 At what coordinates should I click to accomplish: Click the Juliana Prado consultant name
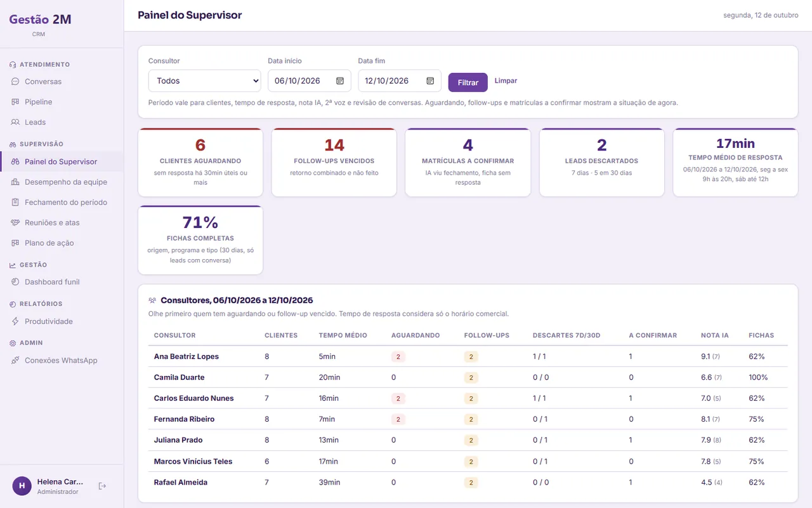[179, 440]
